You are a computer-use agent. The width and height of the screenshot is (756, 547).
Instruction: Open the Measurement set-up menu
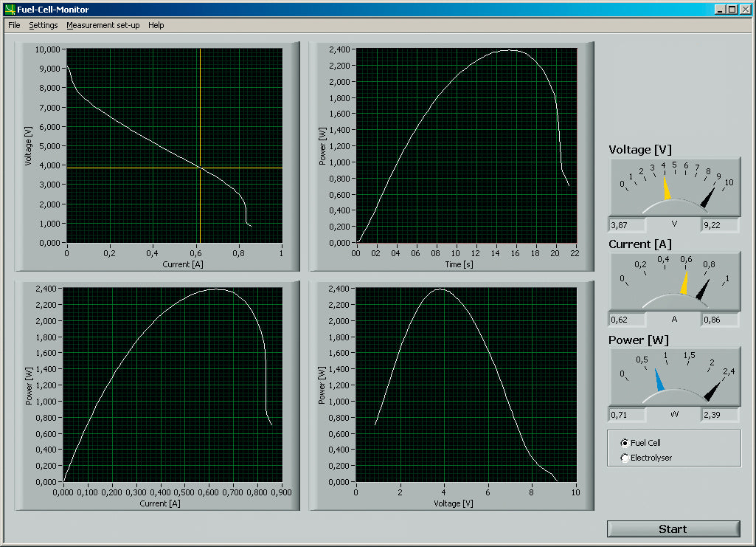[103, 25]
